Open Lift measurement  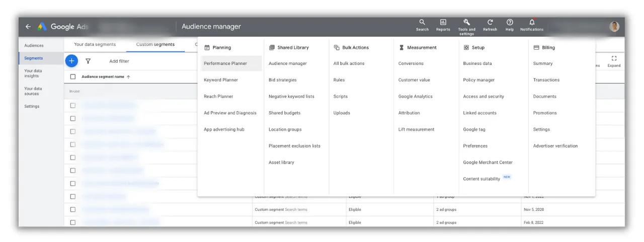[416, 129]
